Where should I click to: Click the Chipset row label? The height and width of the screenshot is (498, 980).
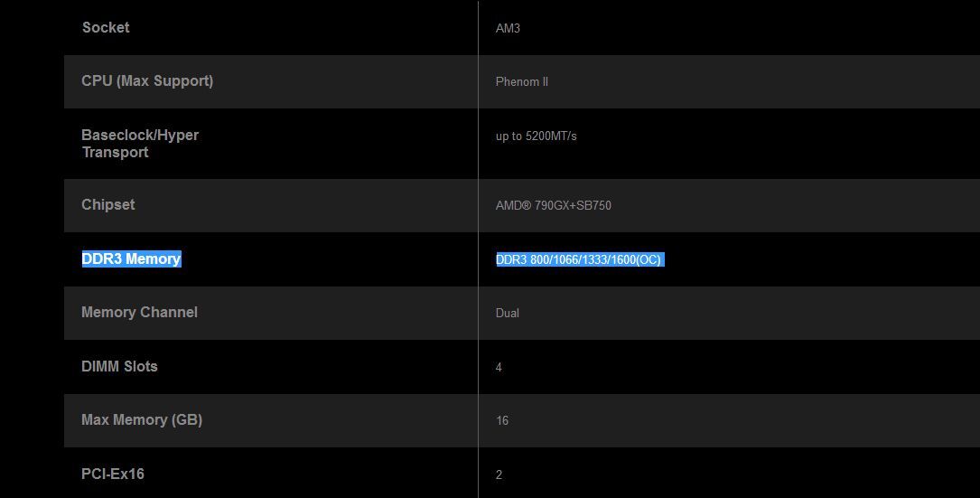coord(108,204)
